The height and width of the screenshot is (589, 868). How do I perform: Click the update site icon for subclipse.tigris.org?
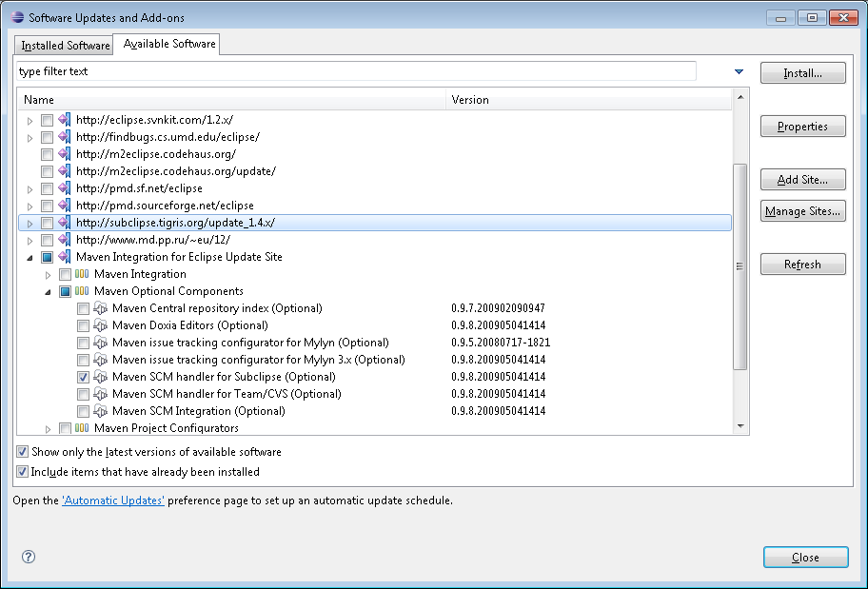65,223
